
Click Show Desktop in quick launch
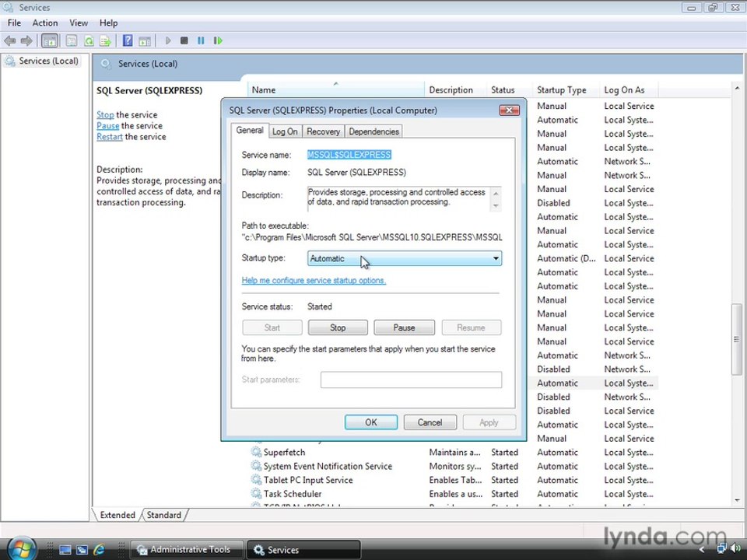coord(65,550)
